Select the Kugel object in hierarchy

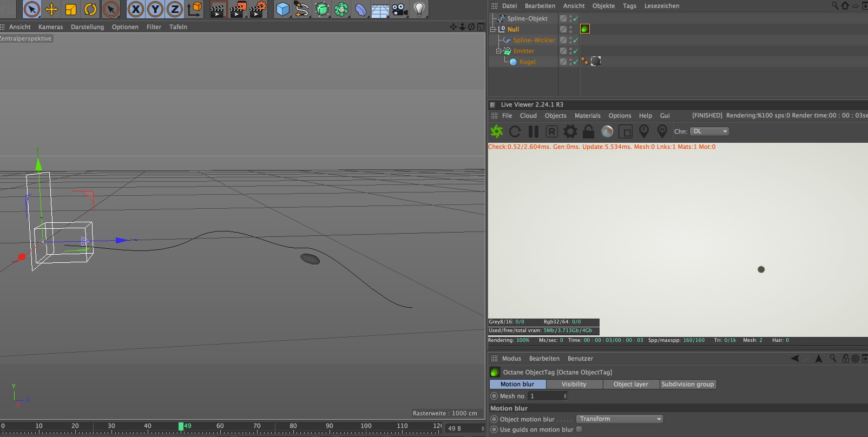[x=527, y=62]
